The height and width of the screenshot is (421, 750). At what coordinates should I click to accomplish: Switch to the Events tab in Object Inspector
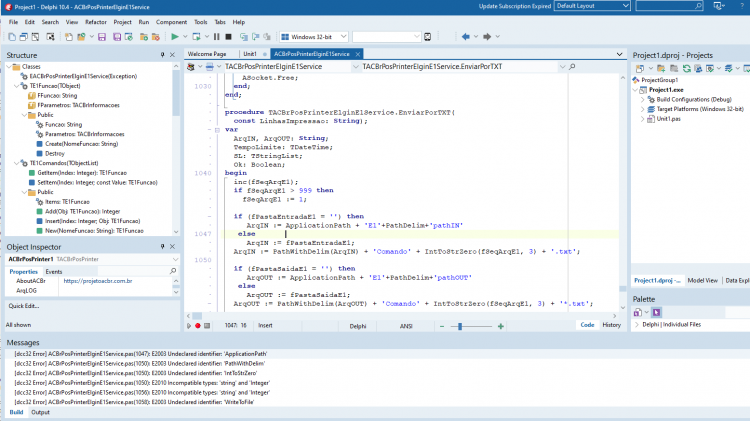click(x=54, y=271)
